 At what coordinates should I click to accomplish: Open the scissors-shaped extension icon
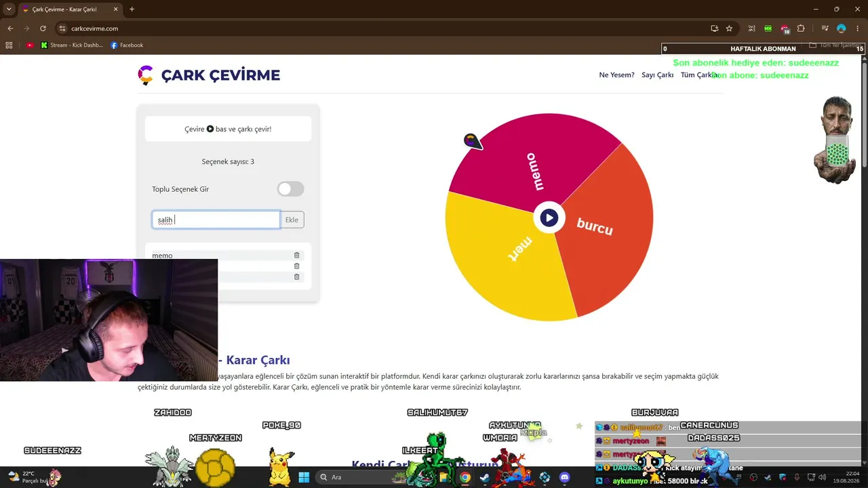pyautogui.click(x=751, y=28)
